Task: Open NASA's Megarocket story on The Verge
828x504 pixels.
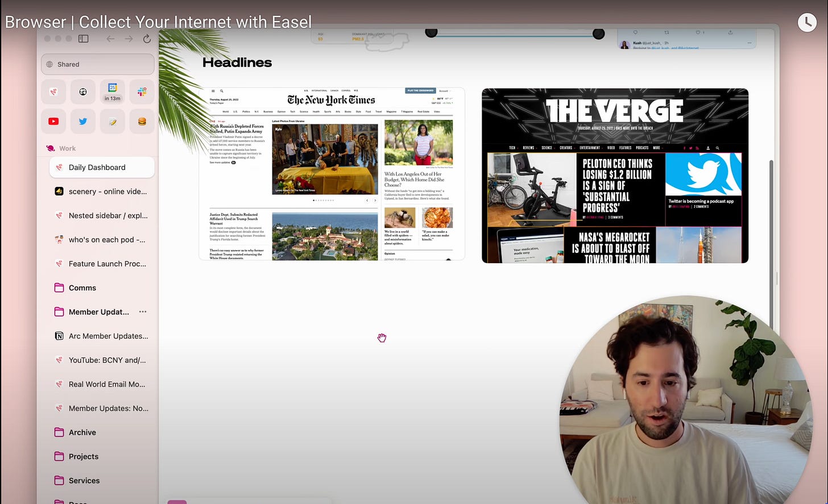Action: coord(611,247)
